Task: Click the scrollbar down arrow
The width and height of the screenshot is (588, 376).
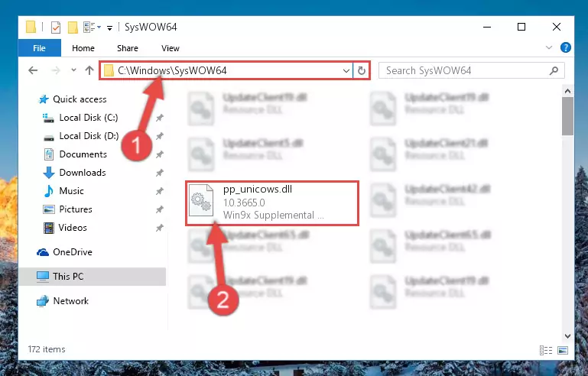Action: click(567, 336)
